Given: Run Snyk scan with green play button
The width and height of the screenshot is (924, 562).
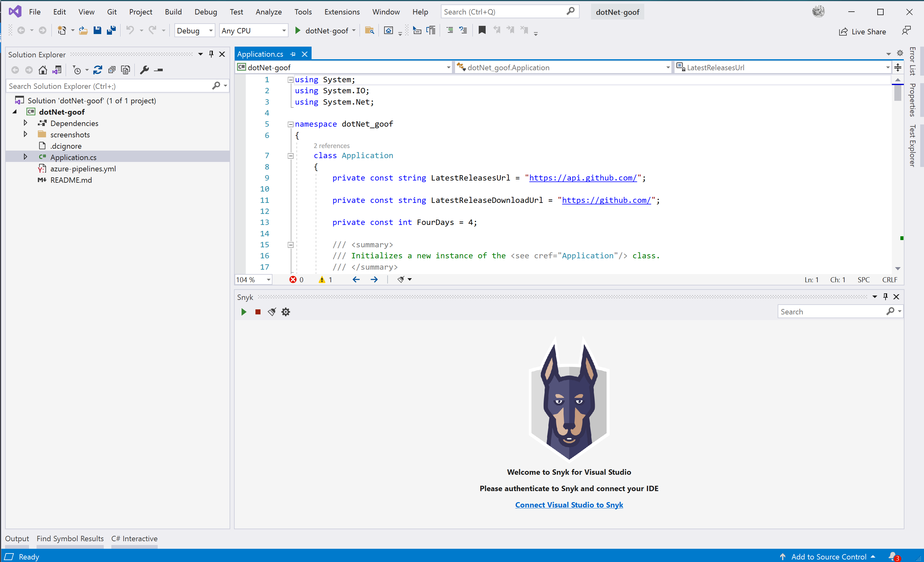Looking at the screenshot, I should pyautogui.click(x=243, y=312).
